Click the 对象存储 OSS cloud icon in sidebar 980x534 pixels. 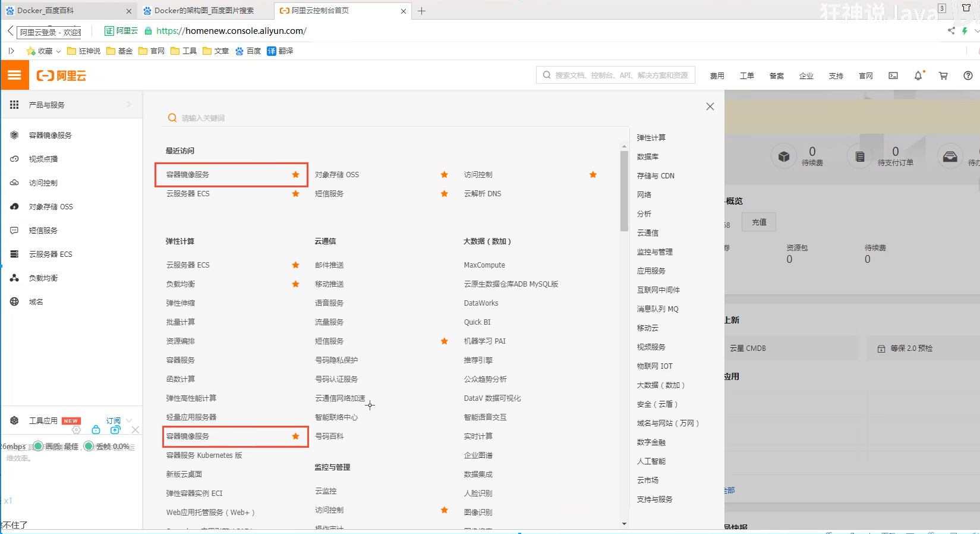[14, 206]
